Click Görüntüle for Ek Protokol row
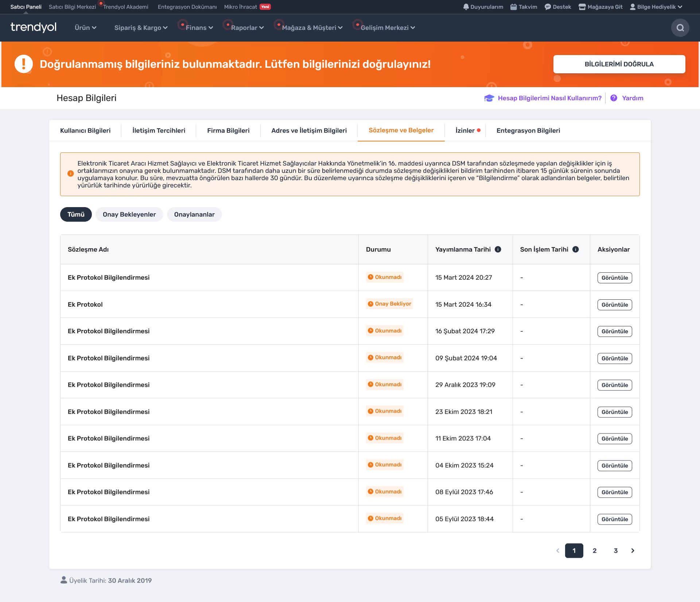 click(x=614, y=305)
